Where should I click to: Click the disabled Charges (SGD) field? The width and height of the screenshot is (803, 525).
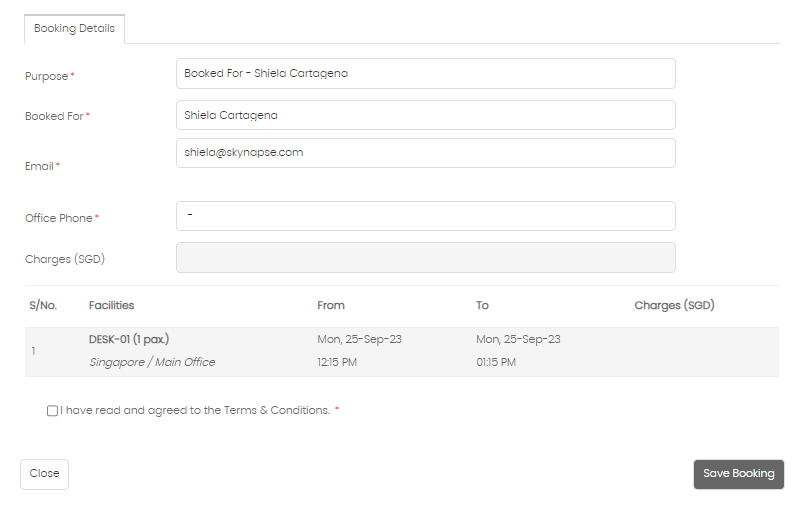click(426, 258)
